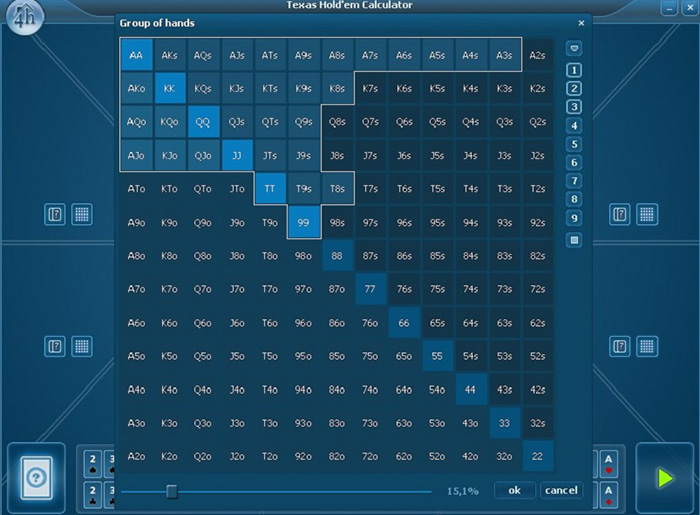The width and height of the screenshot is (700, 515).
Task: Select the KTo hand cell
Action: (x=169, y=189)
